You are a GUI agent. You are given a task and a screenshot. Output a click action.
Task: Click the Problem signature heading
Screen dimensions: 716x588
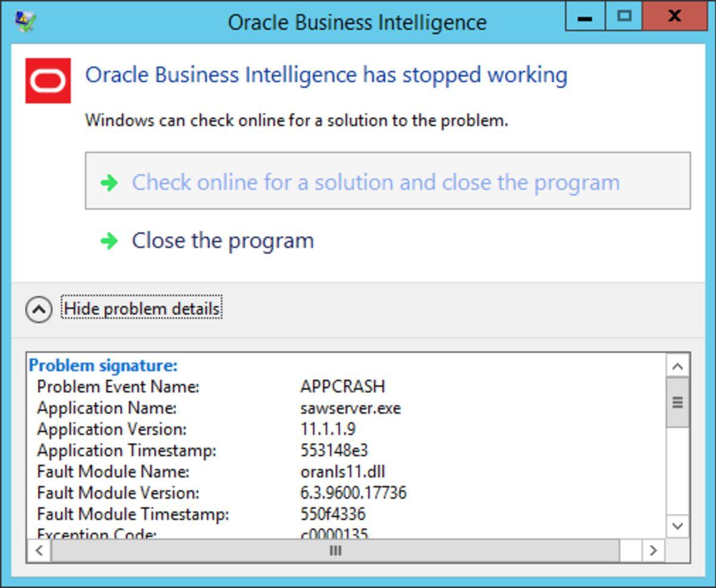(x=103, y=365)
